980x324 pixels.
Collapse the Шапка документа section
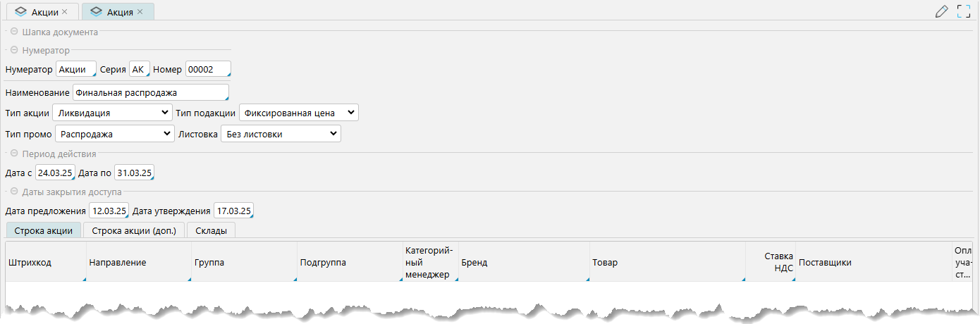pyautogui.click(x=14, y=32)
